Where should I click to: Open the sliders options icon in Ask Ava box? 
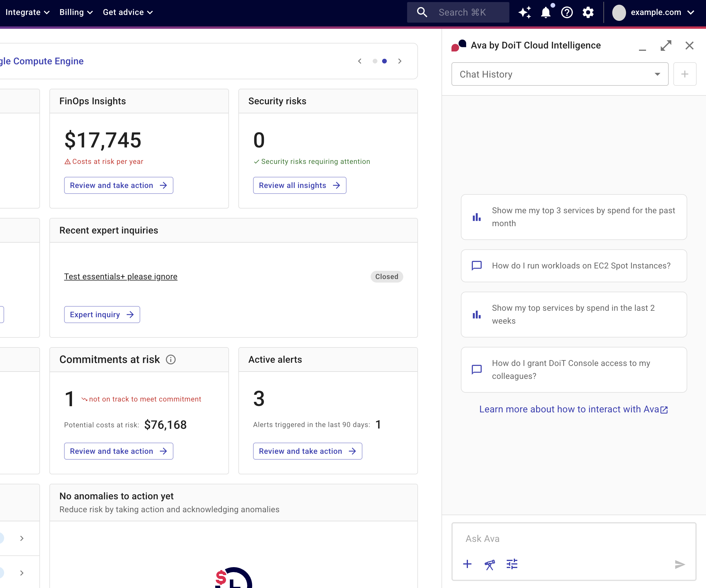pyautogui.click(x=512, y=564)
